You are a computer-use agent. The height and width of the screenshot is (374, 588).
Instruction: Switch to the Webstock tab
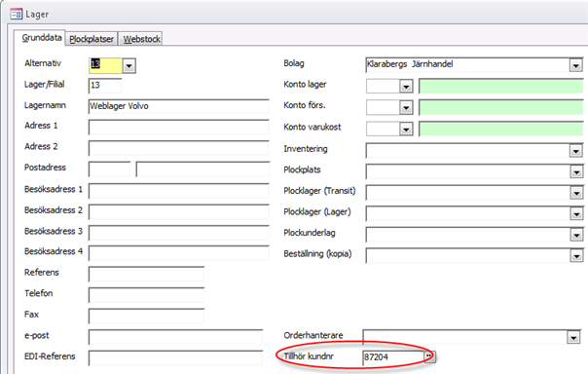[x=142, y=39]
